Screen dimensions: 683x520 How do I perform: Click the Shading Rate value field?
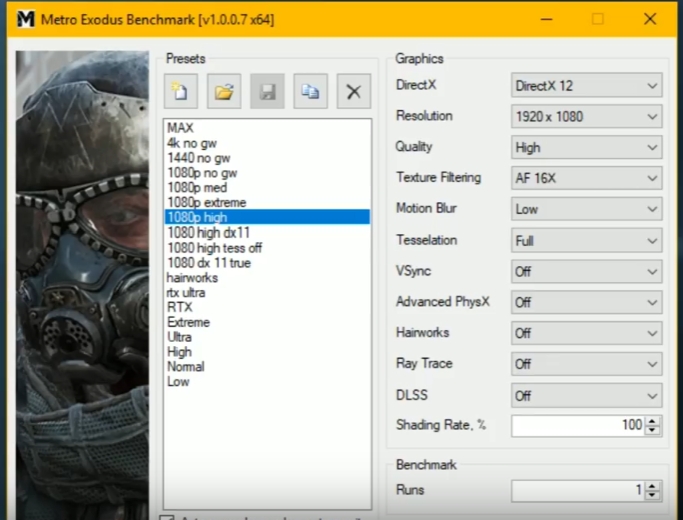pos(578,425)
